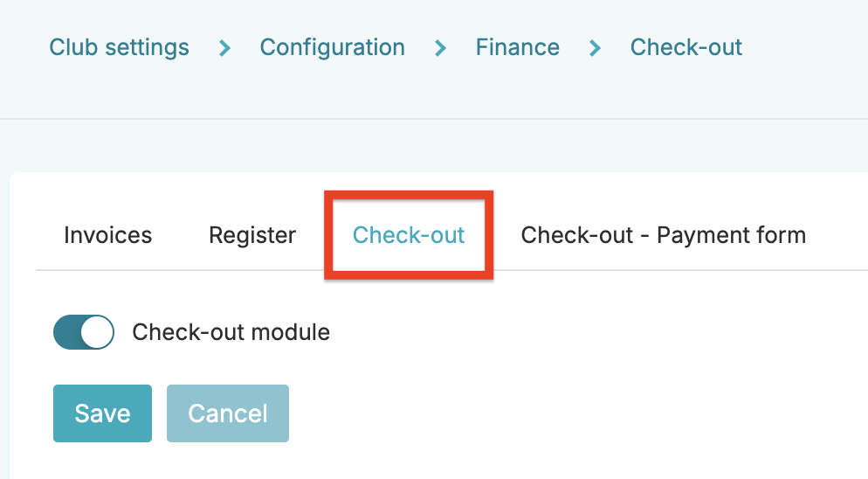Open the Invoices tab
868x479 pixels.
pyautogui.click(x=107, y=235)
